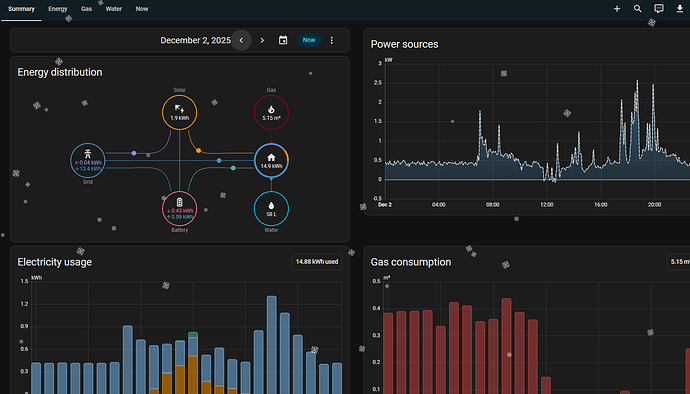Click the December 2, 2025 date text

click(x=195, y=40)
